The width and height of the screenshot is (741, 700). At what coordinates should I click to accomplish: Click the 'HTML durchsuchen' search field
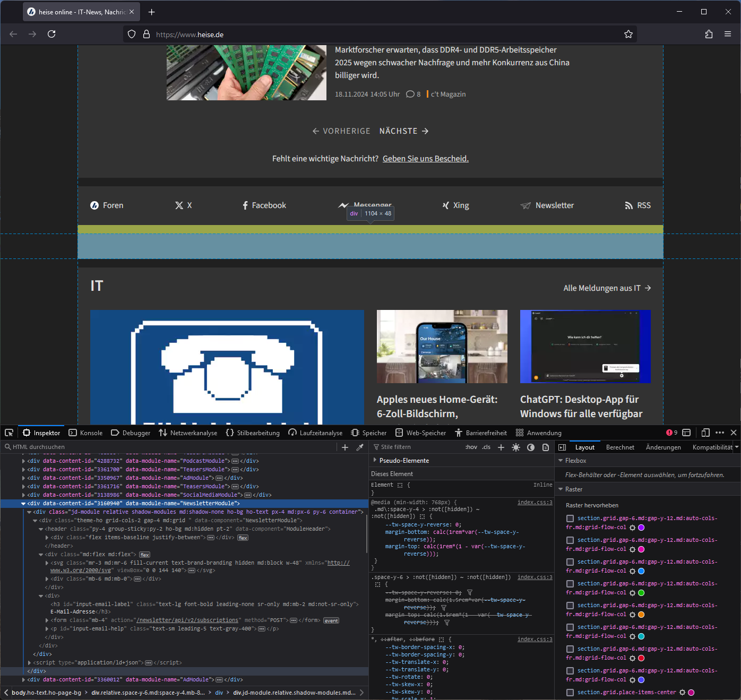(x=170, y=447)
